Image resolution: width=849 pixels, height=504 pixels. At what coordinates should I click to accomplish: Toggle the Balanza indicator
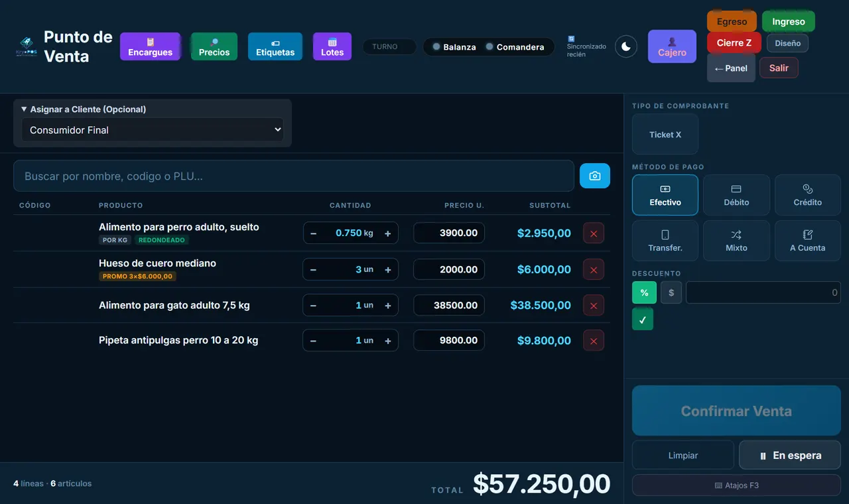click(x=454, y=47)
